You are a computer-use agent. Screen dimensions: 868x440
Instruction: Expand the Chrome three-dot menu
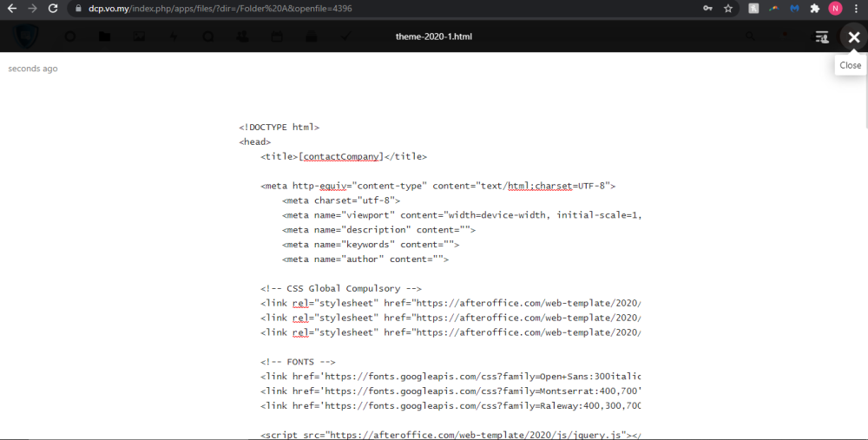point(856,9)
